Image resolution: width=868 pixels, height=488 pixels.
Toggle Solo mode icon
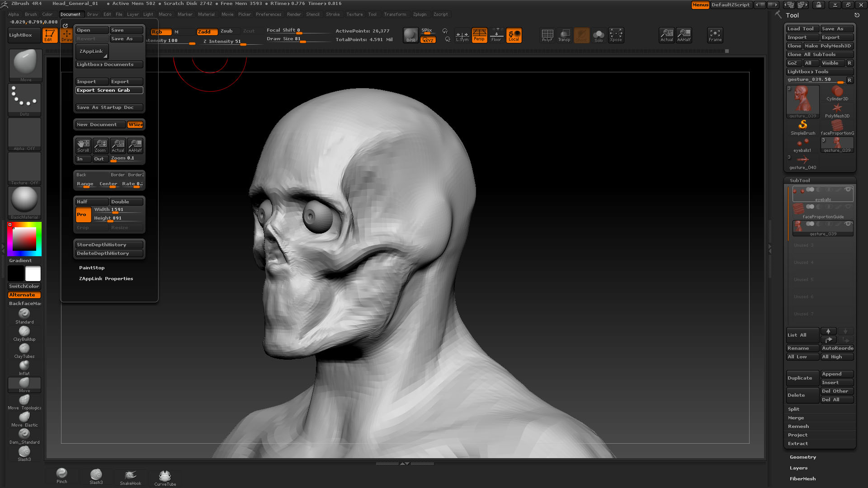pos(599,35)
